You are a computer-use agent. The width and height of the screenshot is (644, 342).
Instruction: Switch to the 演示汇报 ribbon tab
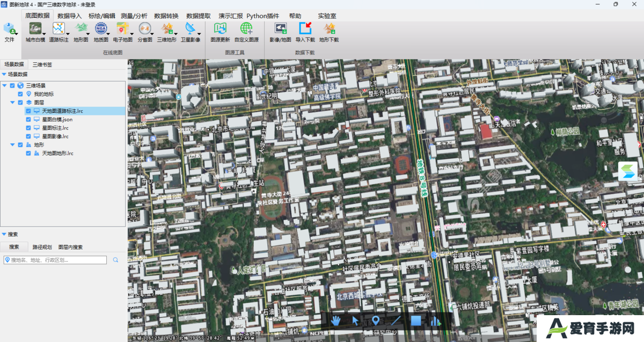(230, 16)
